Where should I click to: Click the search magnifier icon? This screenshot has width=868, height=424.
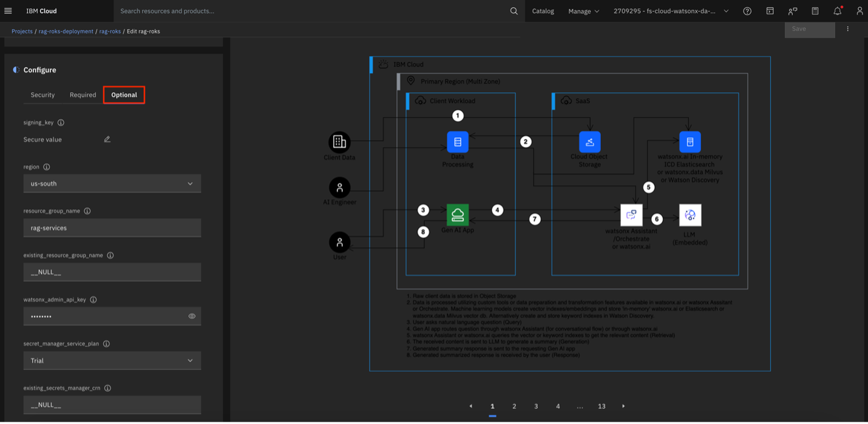pos(514,11)
